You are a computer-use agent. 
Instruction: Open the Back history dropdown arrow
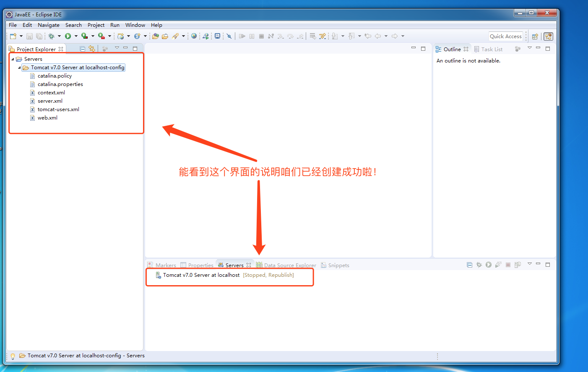pos(386,36)
